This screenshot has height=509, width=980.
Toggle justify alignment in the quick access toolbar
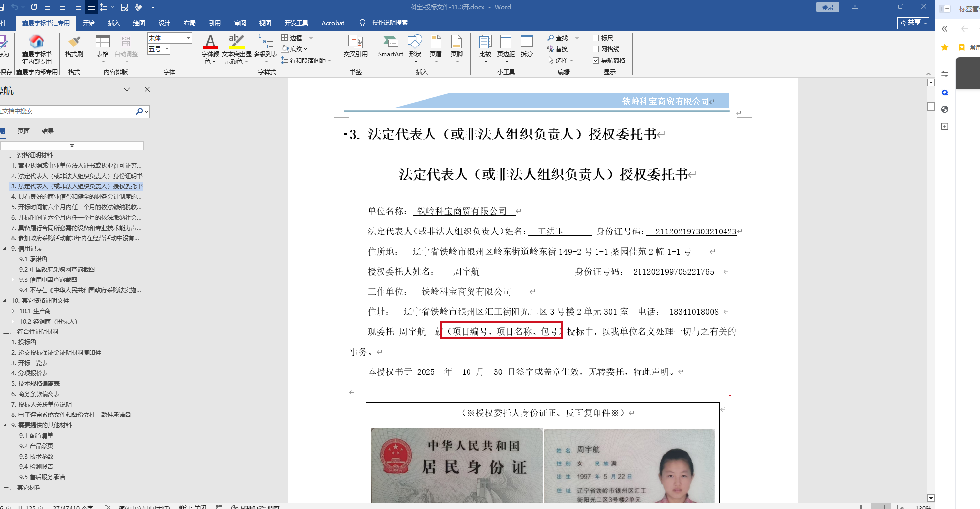pos(91,7)
